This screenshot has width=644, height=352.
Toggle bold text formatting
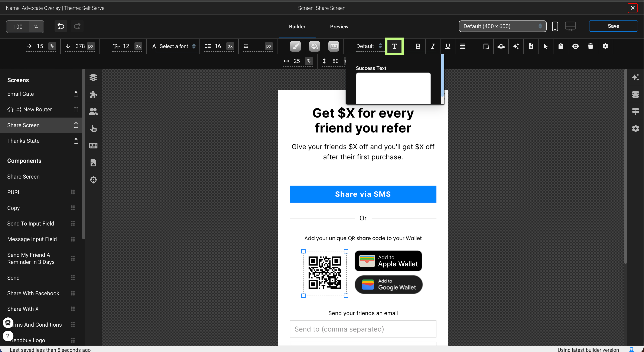[x=417, y=46]
